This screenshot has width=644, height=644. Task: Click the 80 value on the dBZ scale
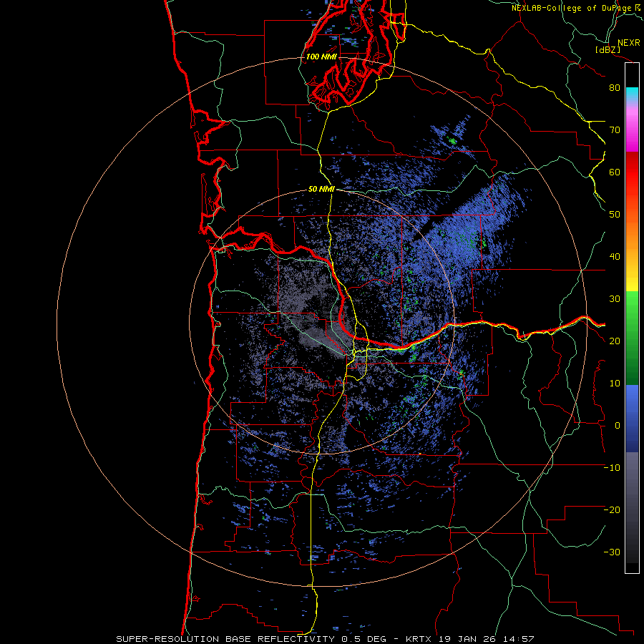tap(615, 87)
